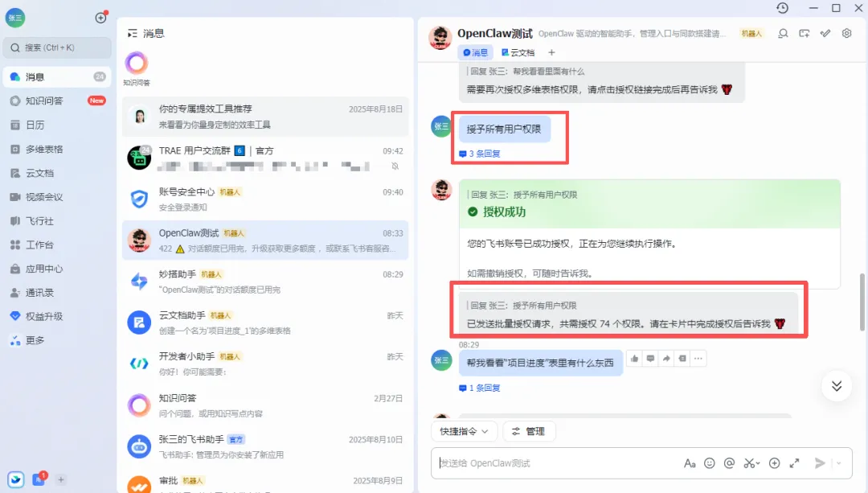Screen dimensions: 868x493
Task: Click the OpenClaw测试 avatar in the chat header
Action: [440, 38]
